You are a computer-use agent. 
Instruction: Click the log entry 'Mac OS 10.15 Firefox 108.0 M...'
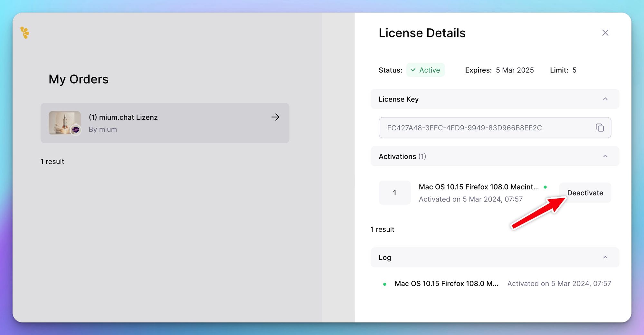coord(446,284)
